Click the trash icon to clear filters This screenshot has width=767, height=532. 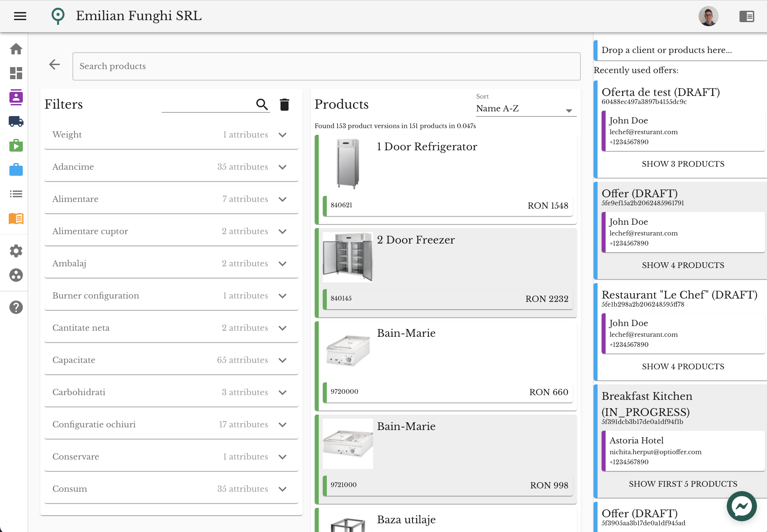tap(284, 105)
